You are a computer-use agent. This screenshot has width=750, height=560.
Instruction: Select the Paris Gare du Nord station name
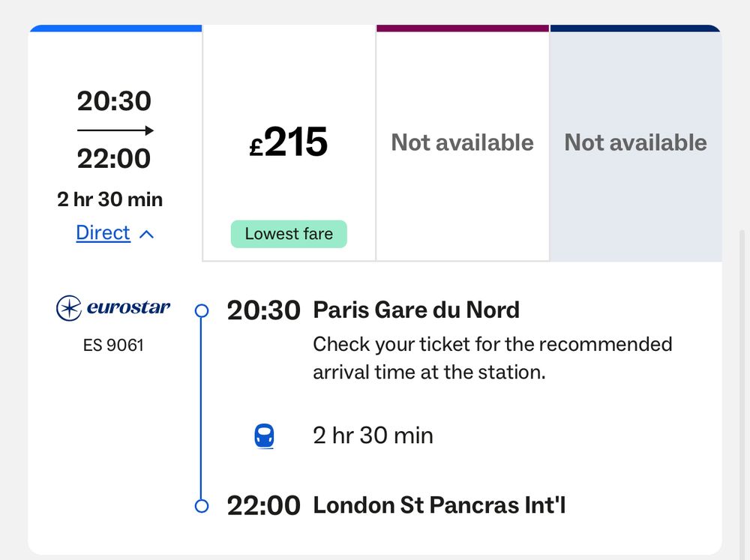point(416,310)
